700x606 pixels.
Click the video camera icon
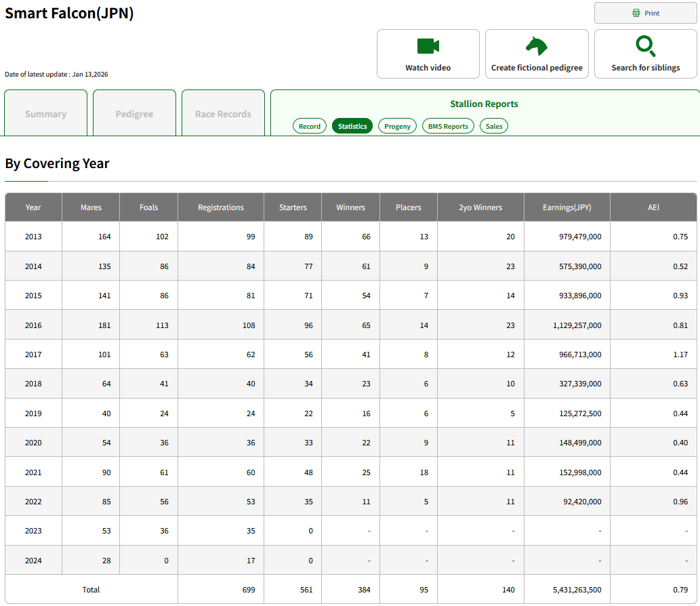pyautogui.click(x=428, y=46)
